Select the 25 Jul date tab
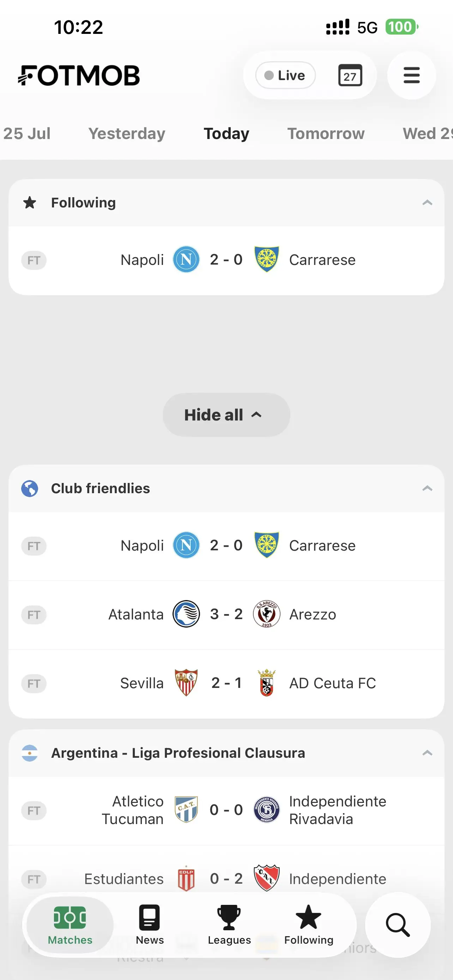This screenshot has height=980, width=453. [26, 134]
